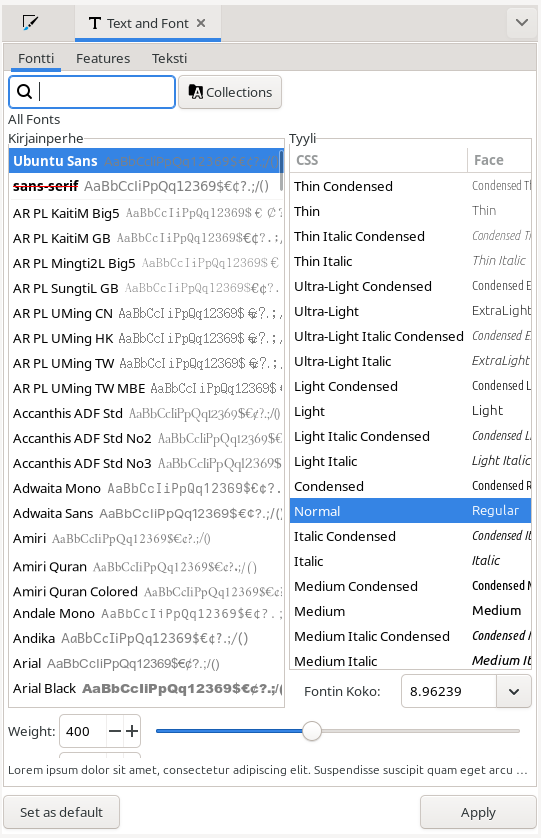Increase Weight with the plus button
Screen dimensions: 541x838
132,731
